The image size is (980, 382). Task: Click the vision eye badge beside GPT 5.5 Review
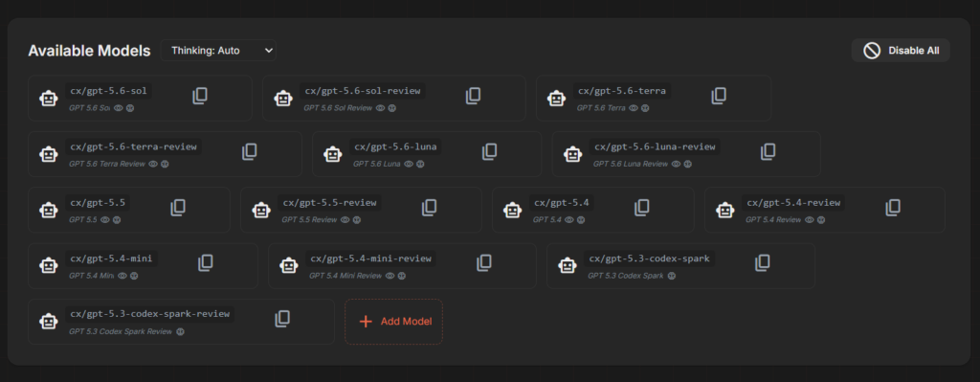pos(345,220)
